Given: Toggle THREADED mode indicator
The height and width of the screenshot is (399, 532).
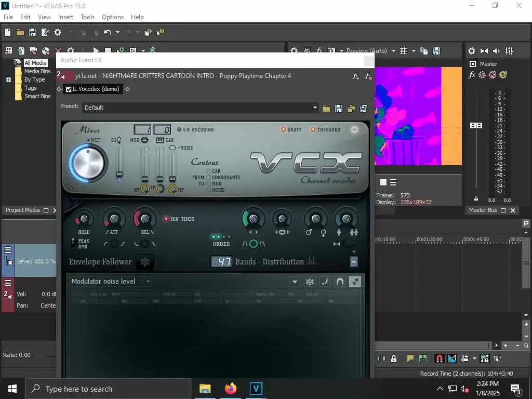Looking at the screenshot, I should [325, 129].
